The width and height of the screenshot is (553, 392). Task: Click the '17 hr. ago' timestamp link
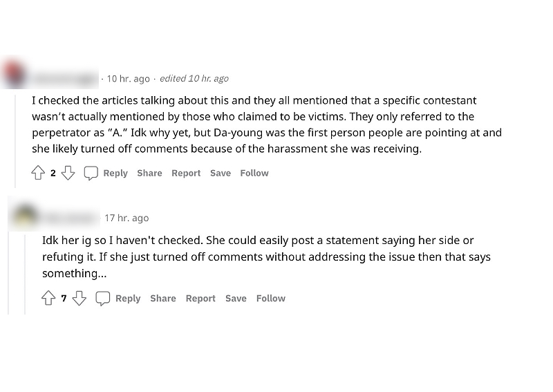(x=126, y=218)
